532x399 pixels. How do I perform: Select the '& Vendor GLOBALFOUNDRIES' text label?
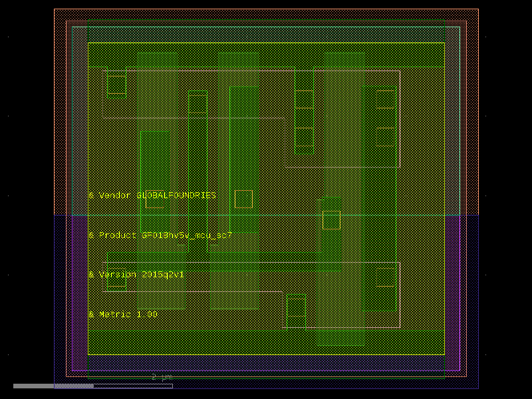[x=152, y=196]
